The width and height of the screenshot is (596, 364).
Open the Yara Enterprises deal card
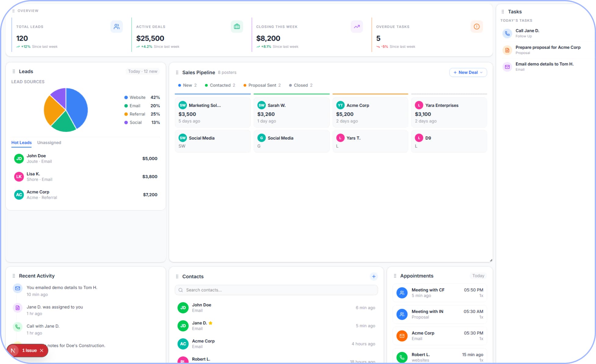(449, 113)
